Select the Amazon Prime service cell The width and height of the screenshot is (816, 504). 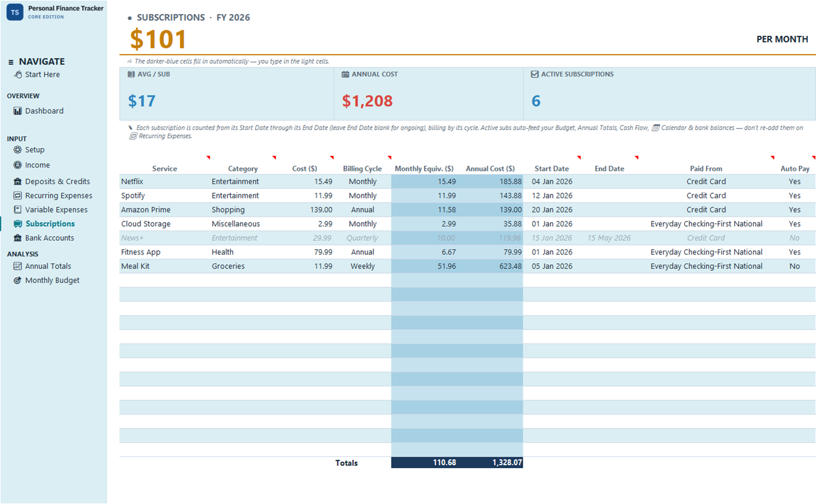[164, 210]
